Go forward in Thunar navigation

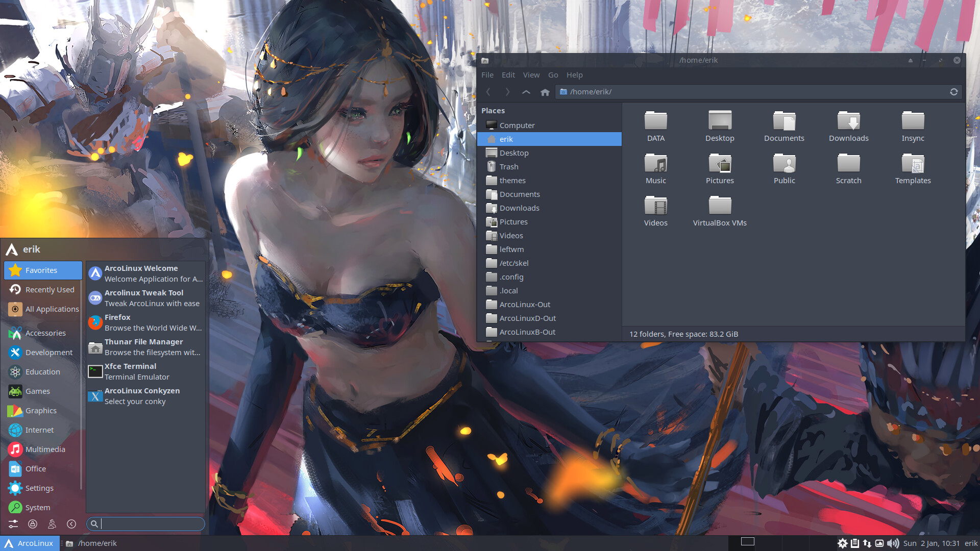507,92
